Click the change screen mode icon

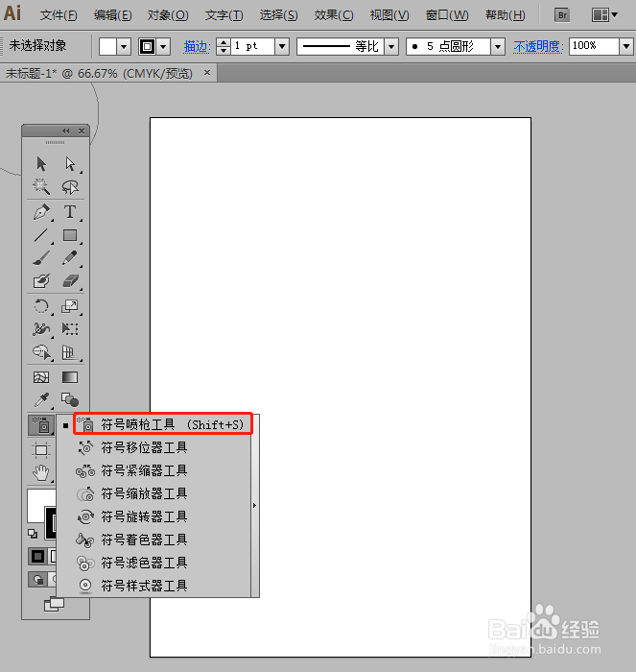[x=55, y=605]
